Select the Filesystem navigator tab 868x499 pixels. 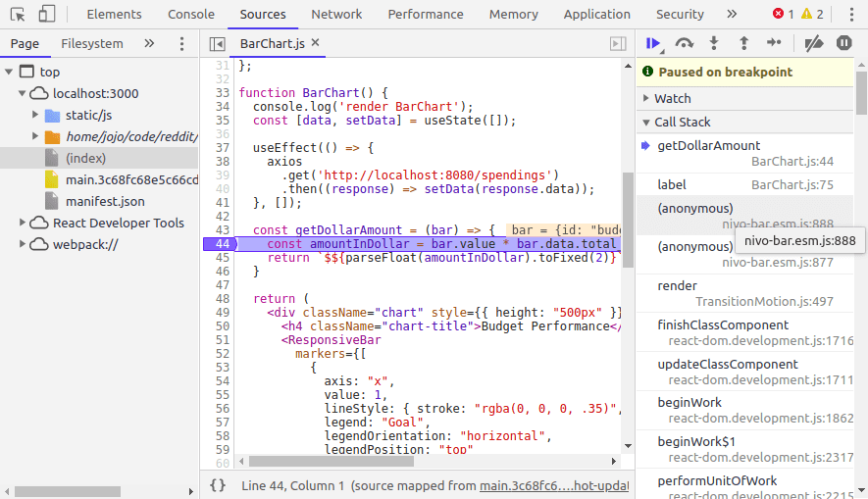92,44
